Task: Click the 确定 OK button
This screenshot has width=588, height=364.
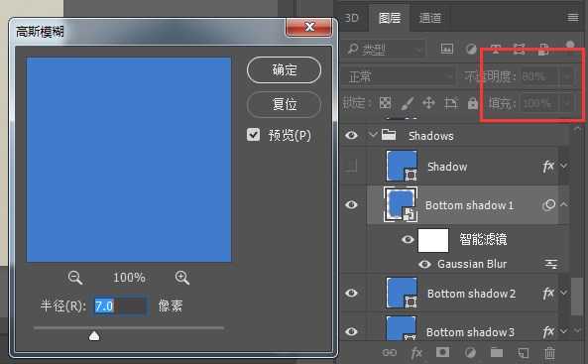Action: click(x=284, y=69)
